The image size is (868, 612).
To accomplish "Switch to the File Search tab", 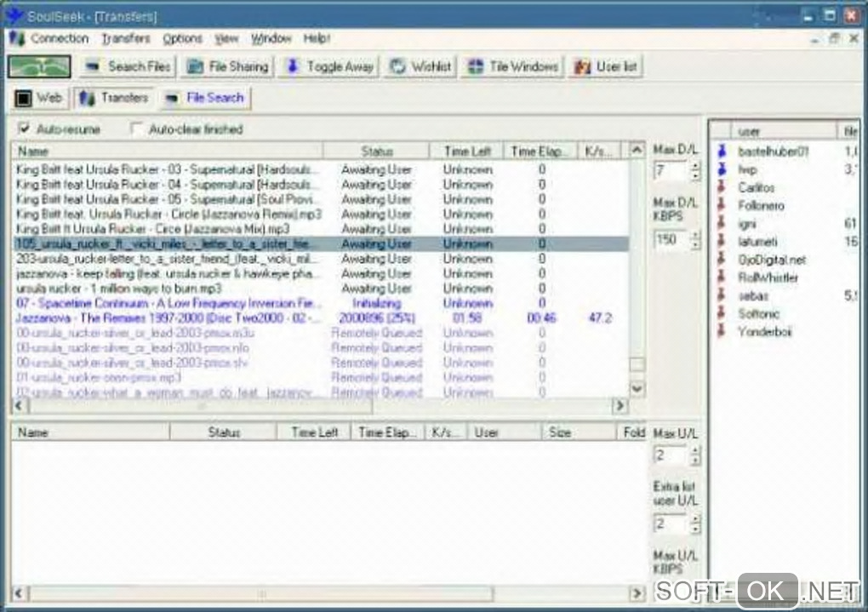I will [205, 98].
